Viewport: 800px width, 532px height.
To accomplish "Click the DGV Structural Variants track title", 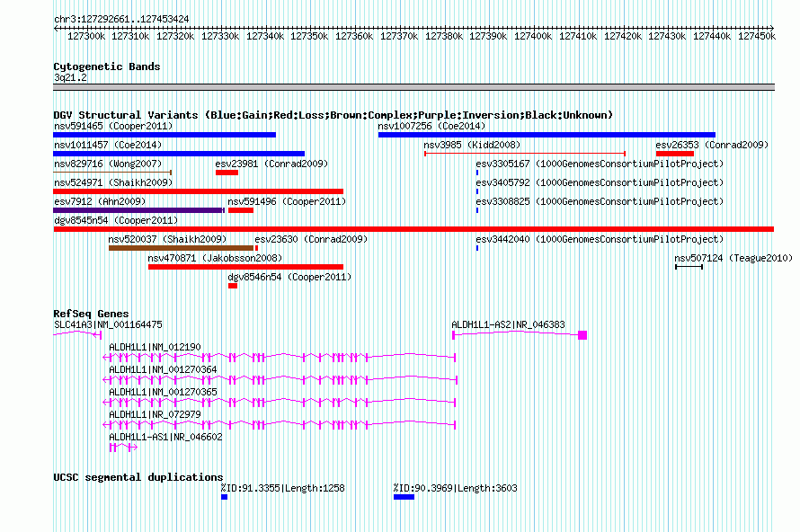I will [333, 115].
